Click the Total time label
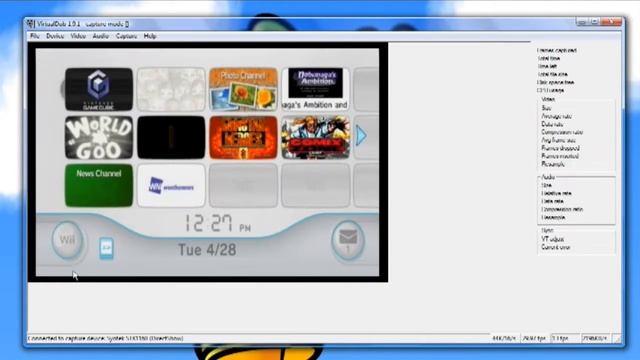The image size is (640, 360). tap(549, 58)
